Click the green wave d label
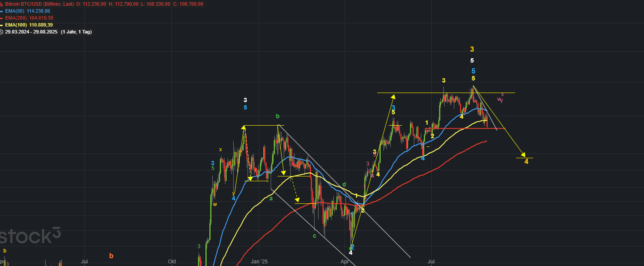The height and width of the screenshot is (266, 644). tap(344, 184)
